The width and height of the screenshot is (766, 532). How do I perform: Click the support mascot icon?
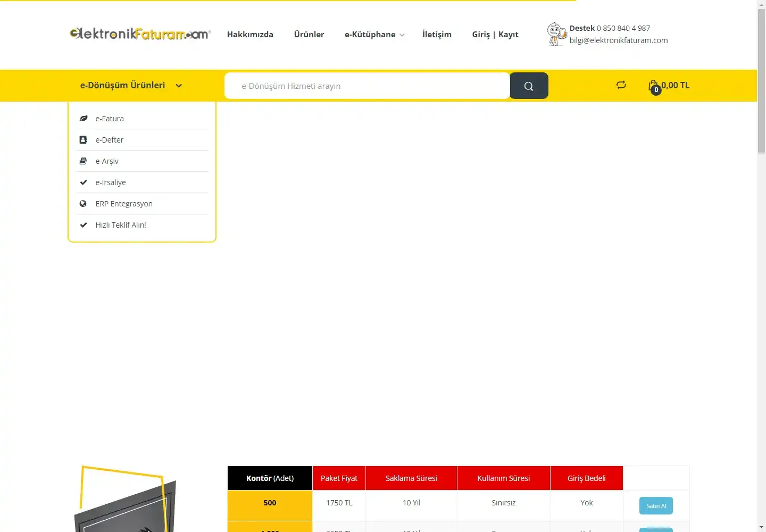tap(556, 34)
